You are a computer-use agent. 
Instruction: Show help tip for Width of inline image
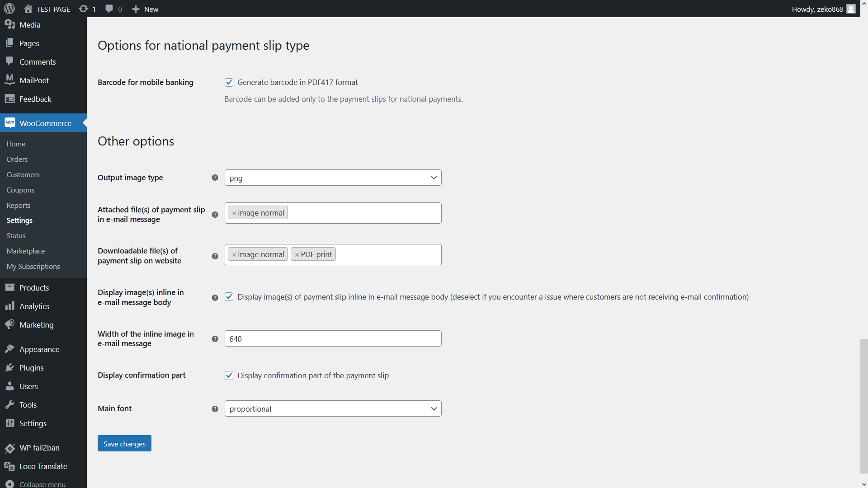click(x=215, y=339)
